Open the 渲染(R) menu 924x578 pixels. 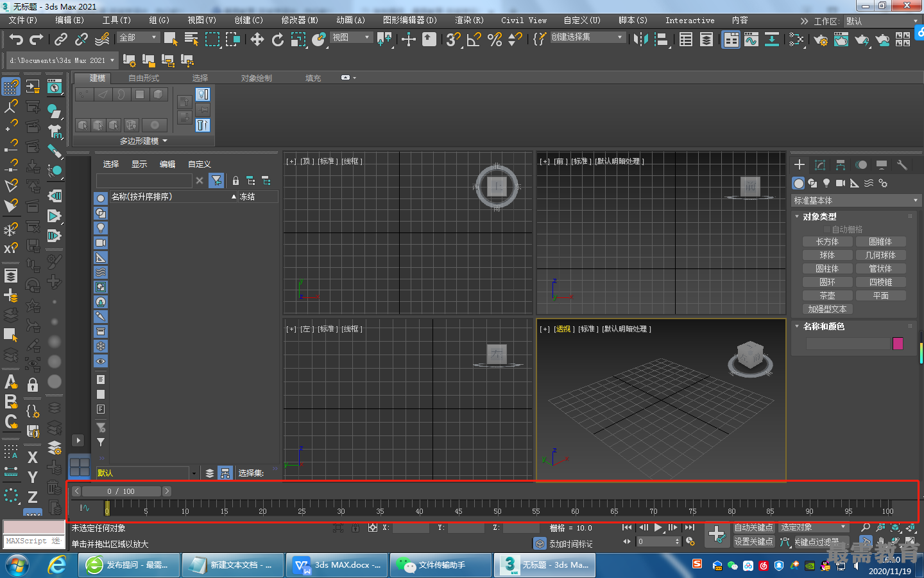pos(469,21)
